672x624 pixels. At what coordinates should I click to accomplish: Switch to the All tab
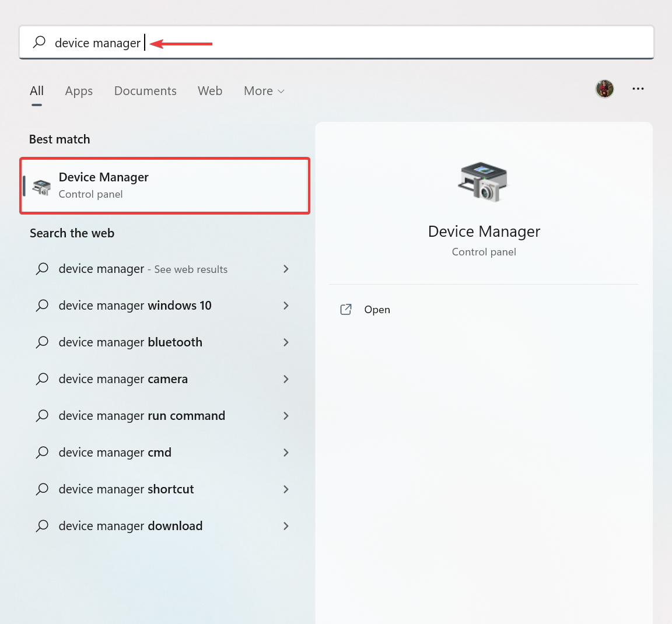(37, 91)
